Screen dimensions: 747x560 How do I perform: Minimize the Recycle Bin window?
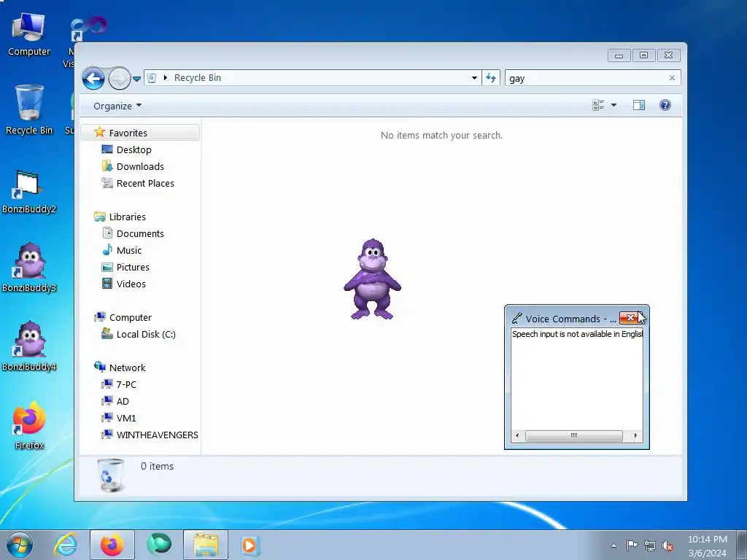(x=619, y=55)
